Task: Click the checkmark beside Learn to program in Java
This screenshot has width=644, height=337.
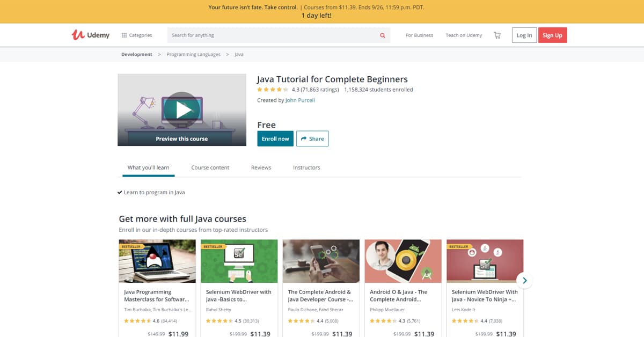Action: tap(120, 192)
